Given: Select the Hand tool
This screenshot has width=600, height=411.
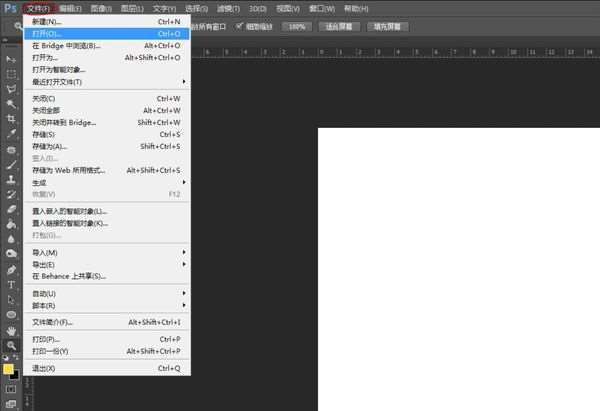Looking at the screenshot, I should tap(11, 330).
